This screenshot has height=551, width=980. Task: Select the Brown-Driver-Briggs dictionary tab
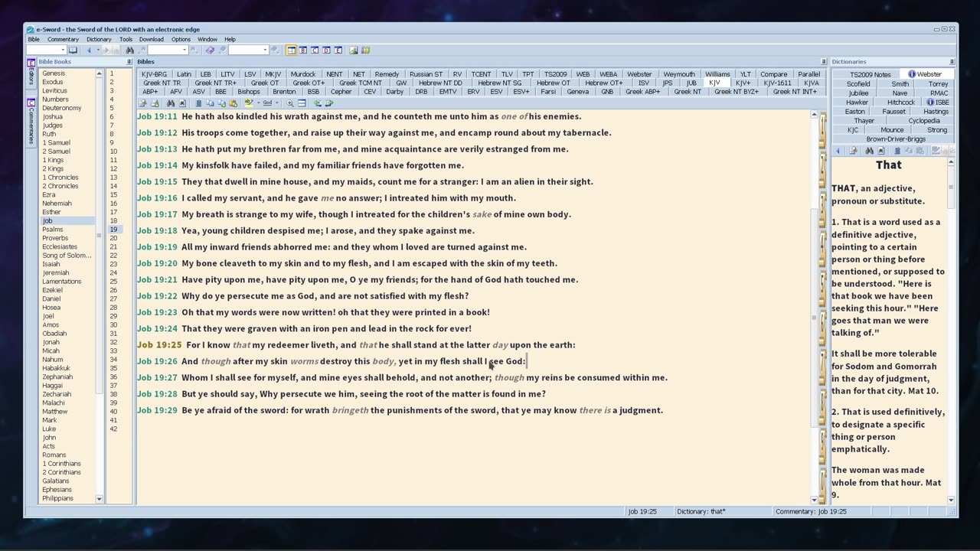pos(896,139)
